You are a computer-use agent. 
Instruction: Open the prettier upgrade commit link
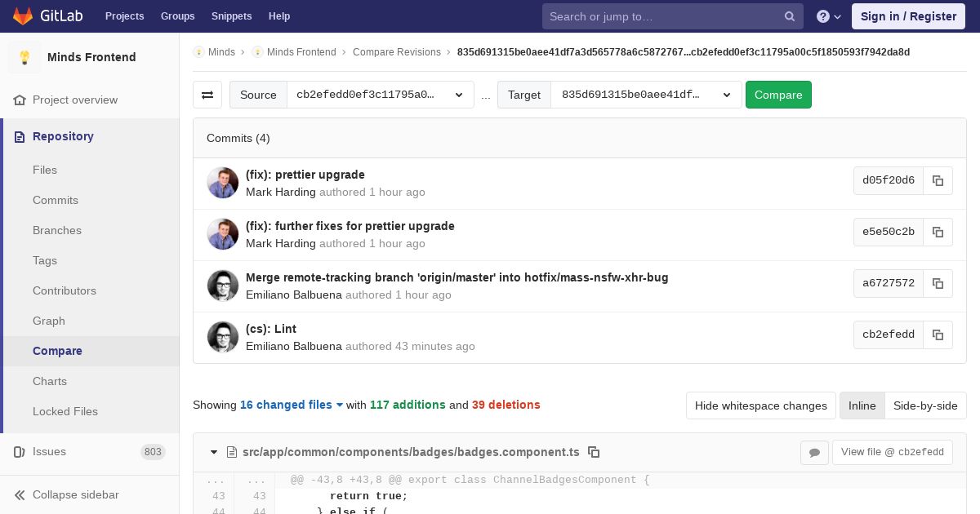coord(305,175)
